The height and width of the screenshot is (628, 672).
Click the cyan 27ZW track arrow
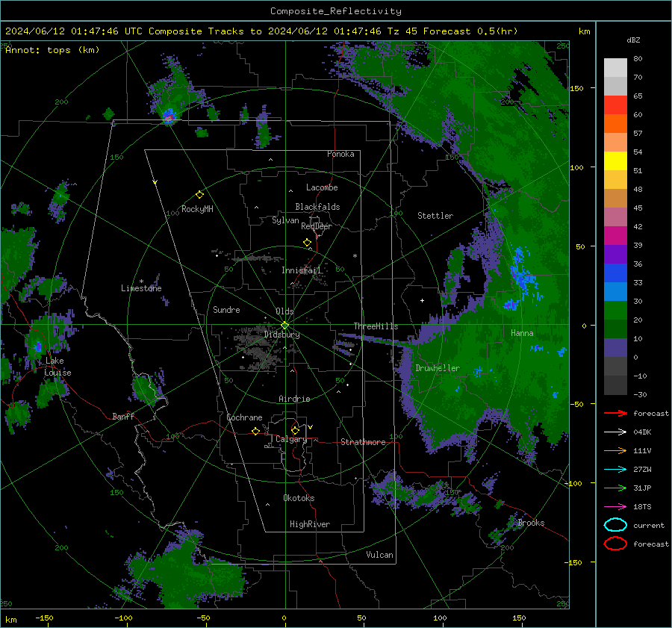(x=615, y=469)
